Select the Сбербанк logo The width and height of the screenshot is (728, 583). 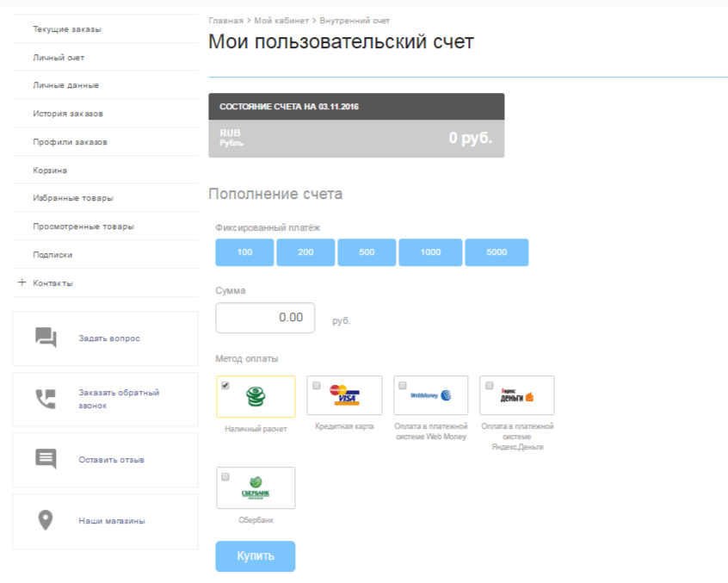point(256,488)
